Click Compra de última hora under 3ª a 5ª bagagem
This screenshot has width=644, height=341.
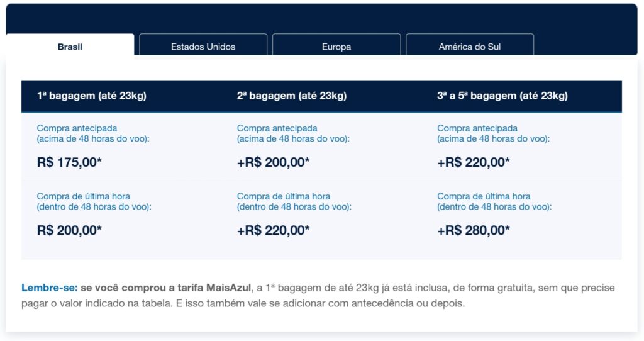(x=484, y=196)
